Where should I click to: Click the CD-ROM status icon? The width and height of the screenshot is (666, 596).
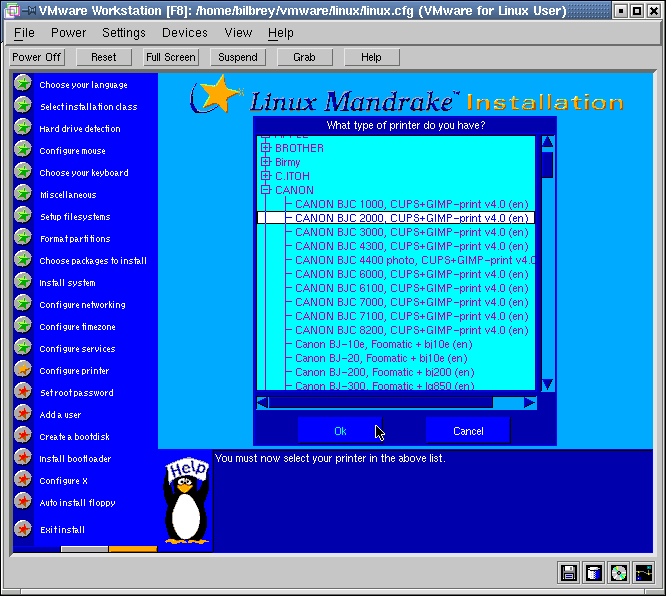pyautogui.click(x=619, y=573)
